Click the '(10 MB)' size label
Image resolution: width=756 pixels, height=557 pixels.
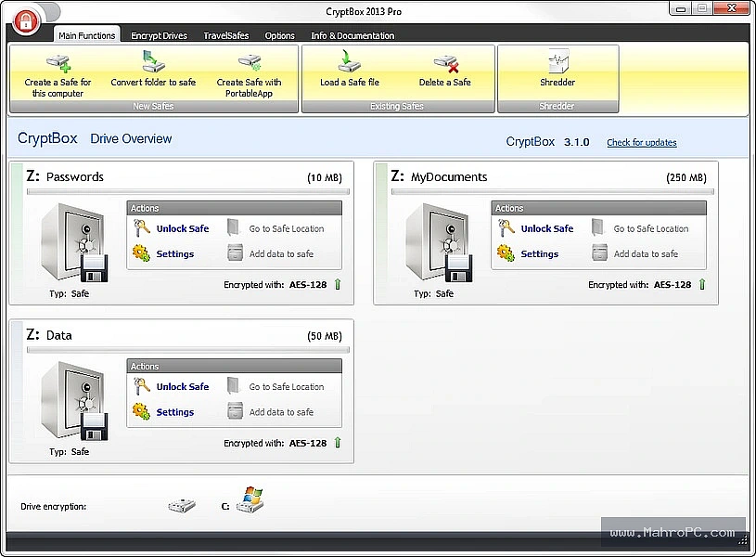[x=325, y=177]
